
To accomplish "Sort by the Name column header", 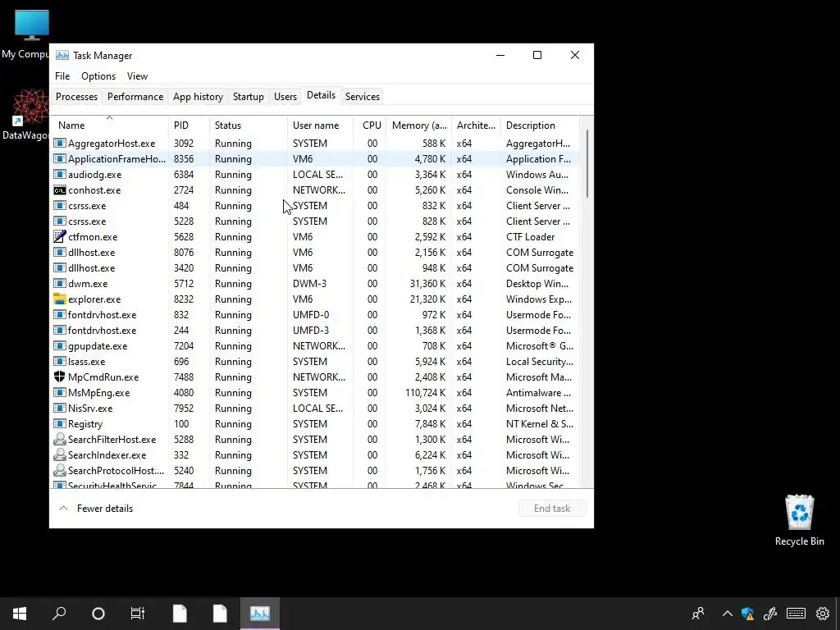I will point(110,126).
